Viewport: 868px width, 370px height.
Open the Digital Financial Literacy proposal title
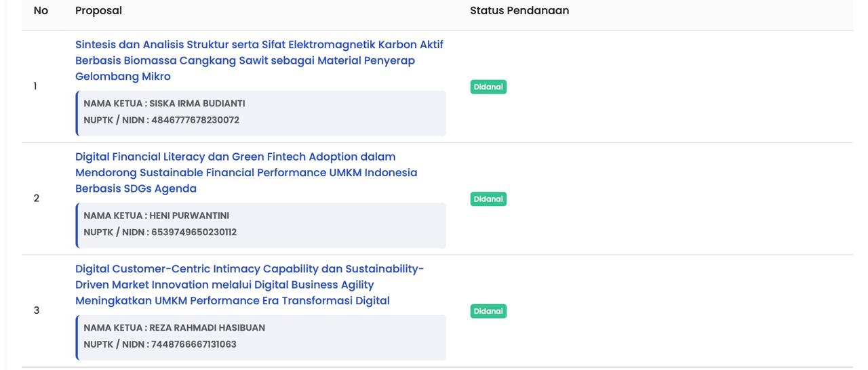pyautogui.click(x=246, y=172)
